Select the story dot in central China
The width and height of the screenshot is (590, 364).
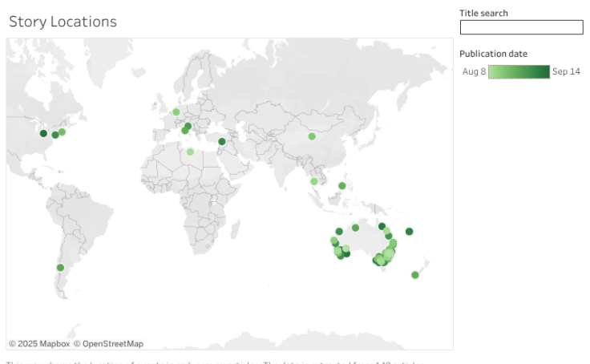pyautogui.click(x=312, y=136)
